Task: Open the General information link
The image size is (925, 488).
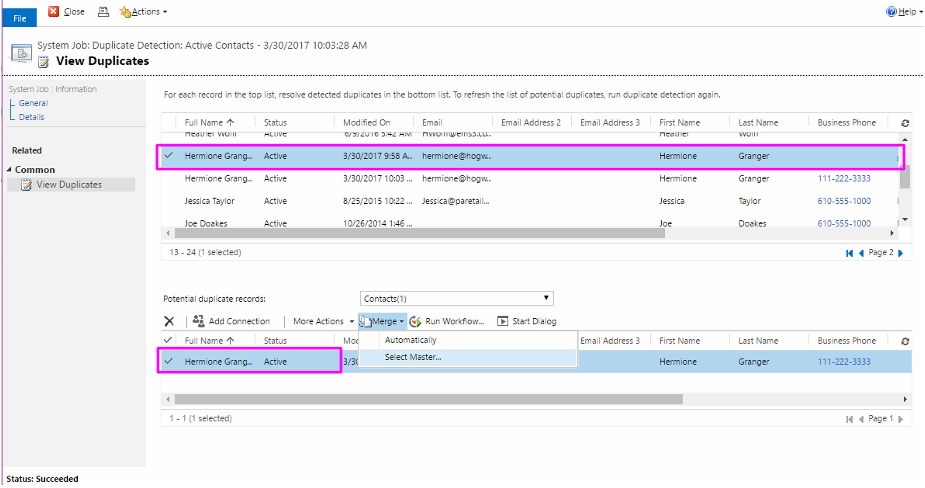Action: click(33, 103)
